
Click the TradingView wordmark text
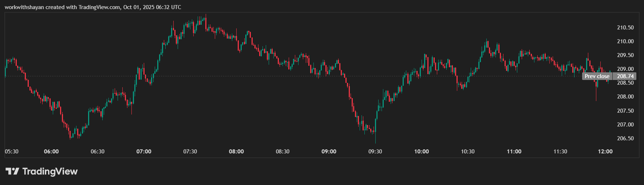click(x=50, y=171)
